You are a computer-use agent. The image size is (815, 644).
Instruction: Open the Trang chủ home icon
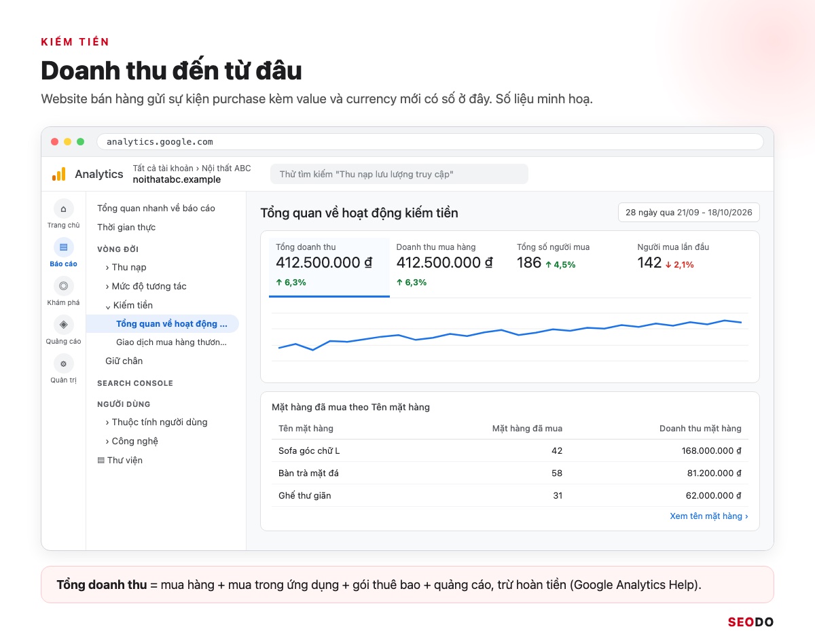(x=64, y=209)
